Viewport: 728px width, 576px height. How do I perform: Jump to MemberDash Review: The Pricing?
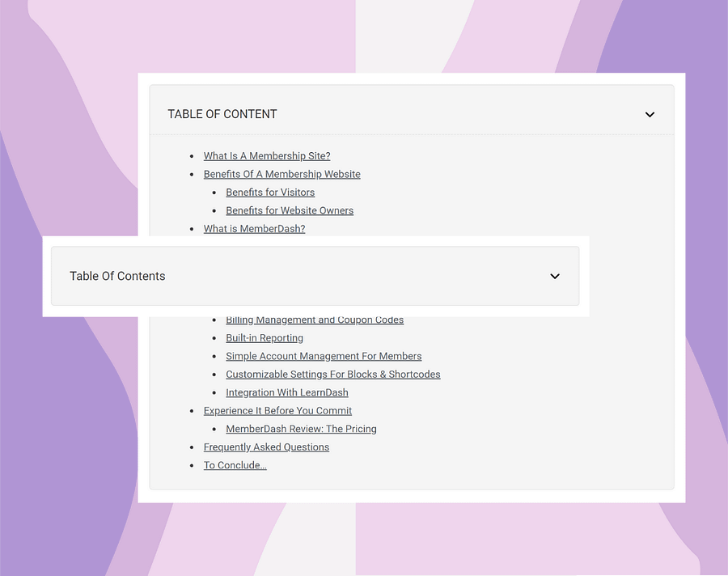[x=302, y=429]
